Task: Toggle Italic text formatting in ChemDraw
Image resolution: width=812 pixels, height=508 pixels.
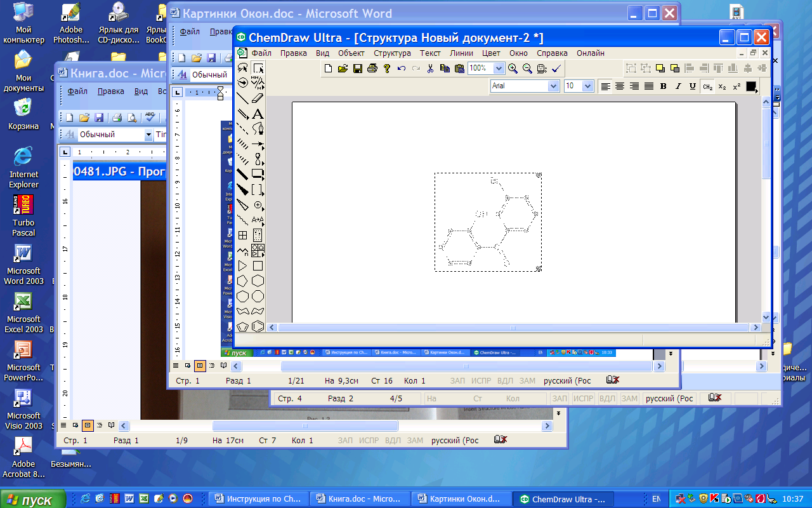Action: coord(678,86)
